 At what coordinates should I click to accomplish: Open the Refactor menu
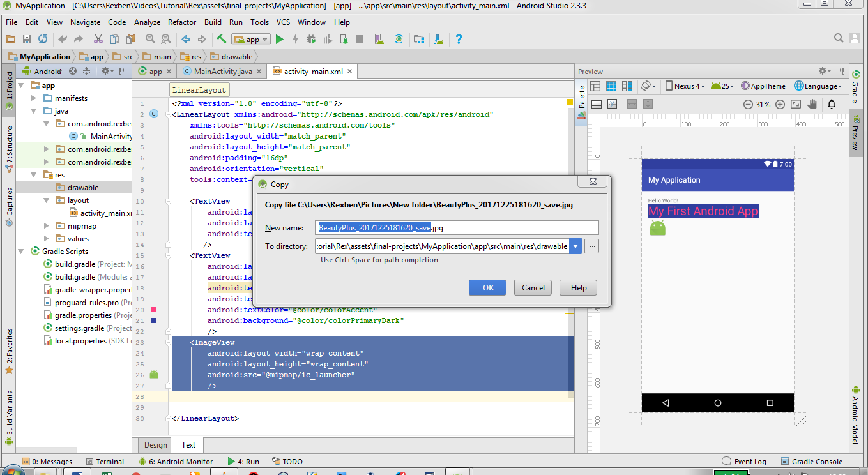coord(183,22)
